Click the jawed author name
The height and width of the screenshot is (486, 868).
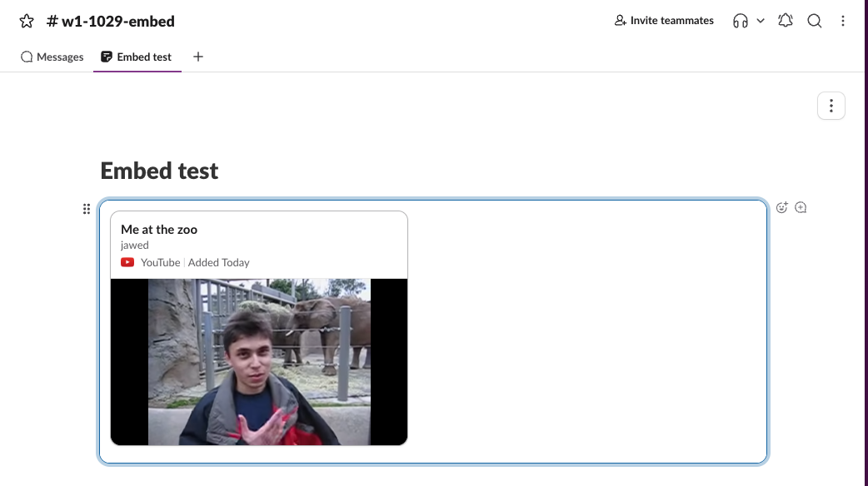tap(134, 245)
